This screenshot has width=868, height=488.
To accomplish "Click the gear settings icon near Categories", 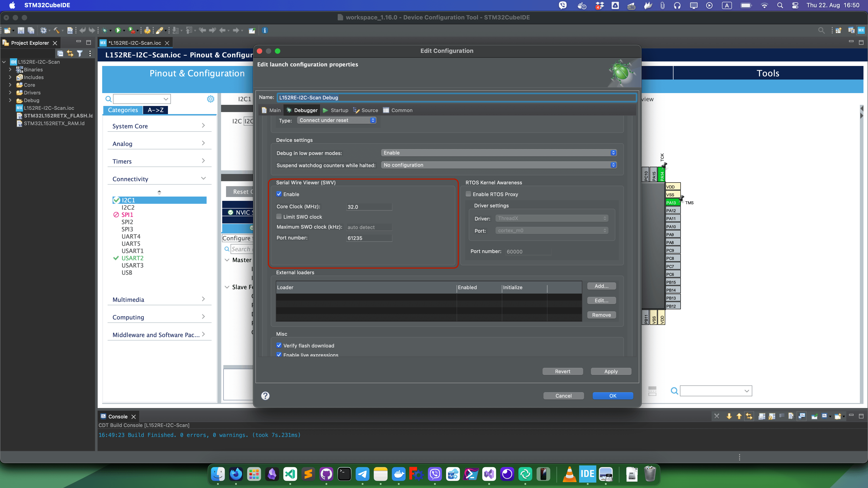I will [x=211, y=99].
